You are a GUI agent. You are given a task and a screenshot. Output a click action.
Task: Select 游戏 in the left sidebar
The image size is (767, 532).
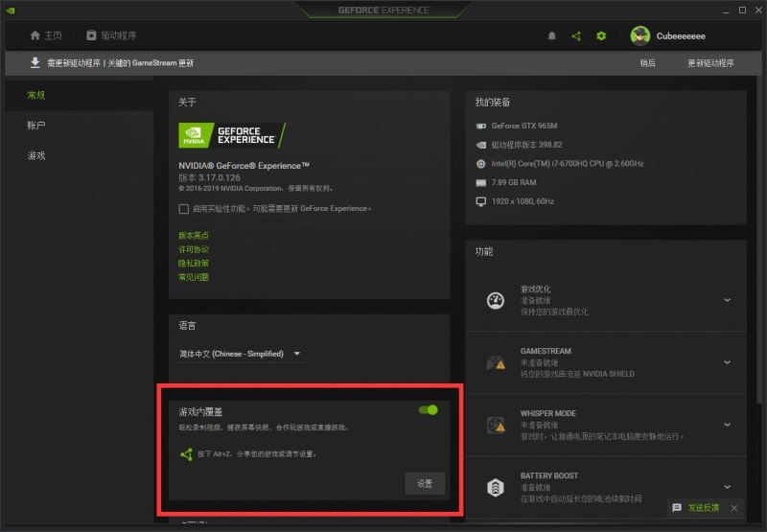[x=80, y=155]
